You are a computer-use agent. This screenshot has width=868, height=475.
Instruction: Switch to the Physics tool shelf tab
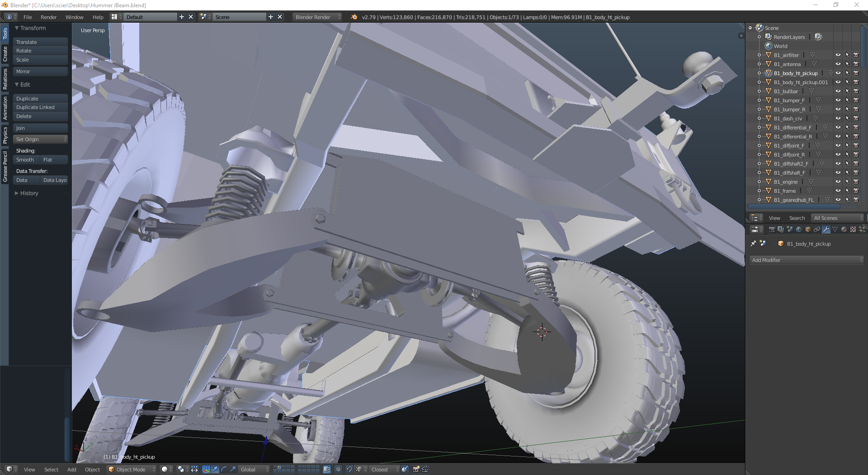tap(5, 135)
